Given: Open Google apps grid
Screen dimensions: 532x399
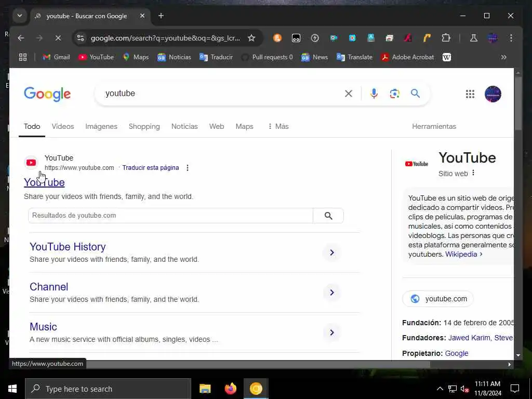Looking at the screenshot, I should point(470,94).
